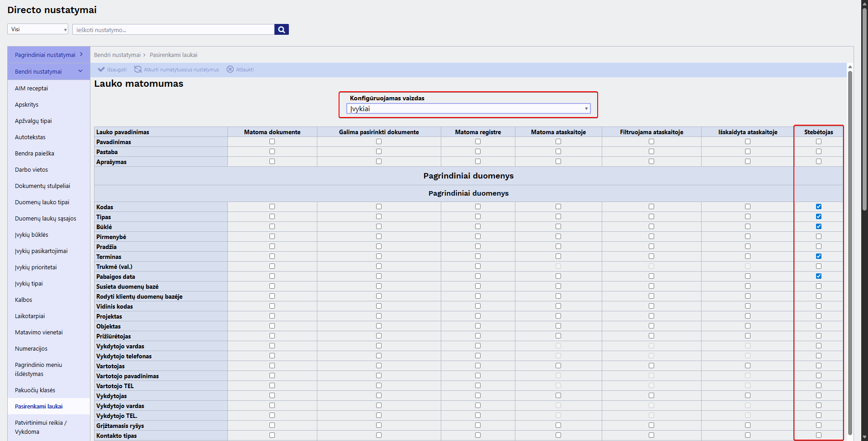This screenshot has width=868, height=441.
Task: Check Matoma dokumente for Pavadinimas
Action: (272, 142)
